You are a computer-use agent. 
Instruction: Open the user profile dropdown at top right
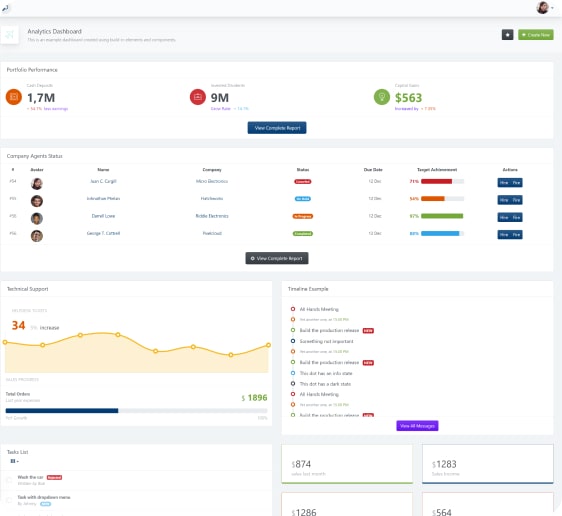tap(545, 8)
